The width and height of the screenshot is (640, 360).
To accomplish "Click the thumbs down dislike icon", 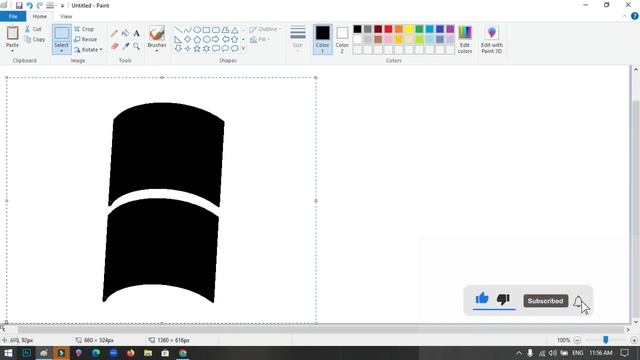I will pos(503,299).
